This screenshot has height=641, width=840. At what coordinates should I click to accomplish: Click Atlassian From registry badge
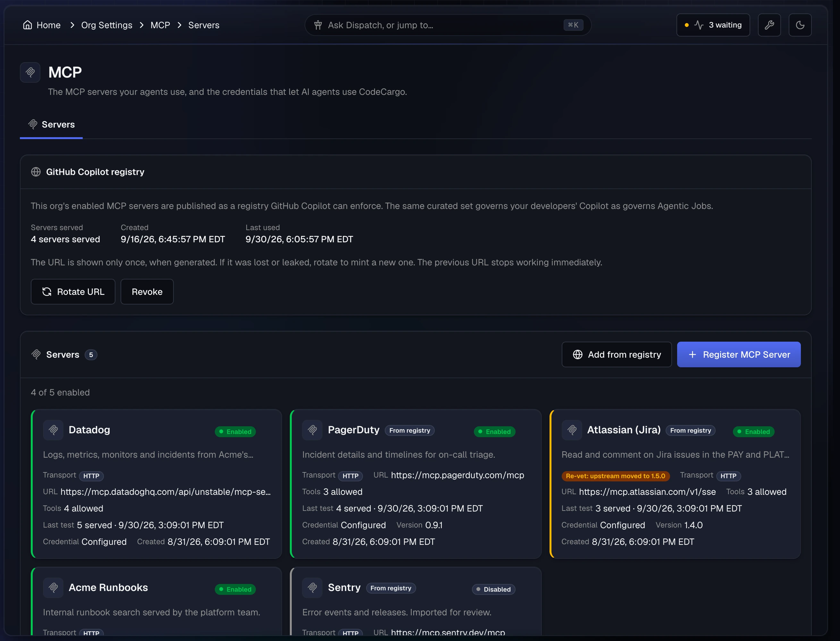[x=690, y=430]
